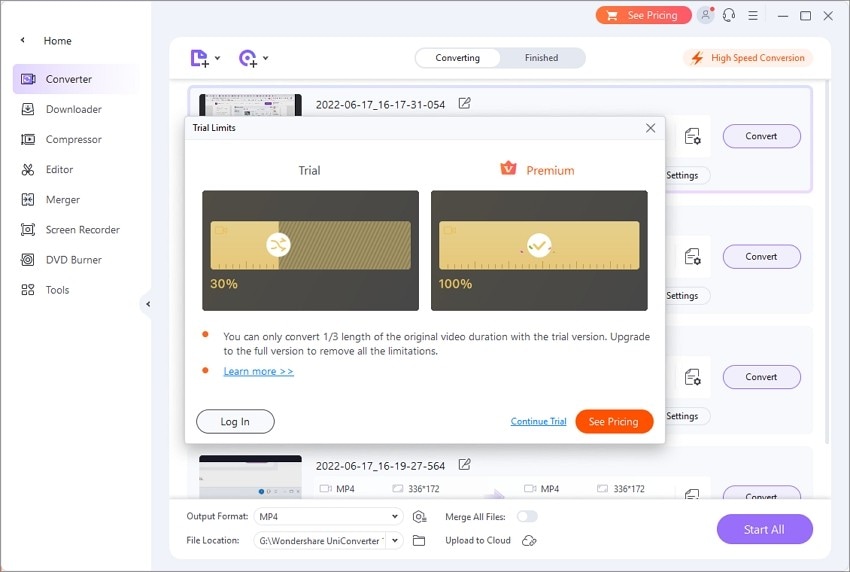Rename file 2022-06-17_16-17-31-054 with edit icon

(465, 104)
